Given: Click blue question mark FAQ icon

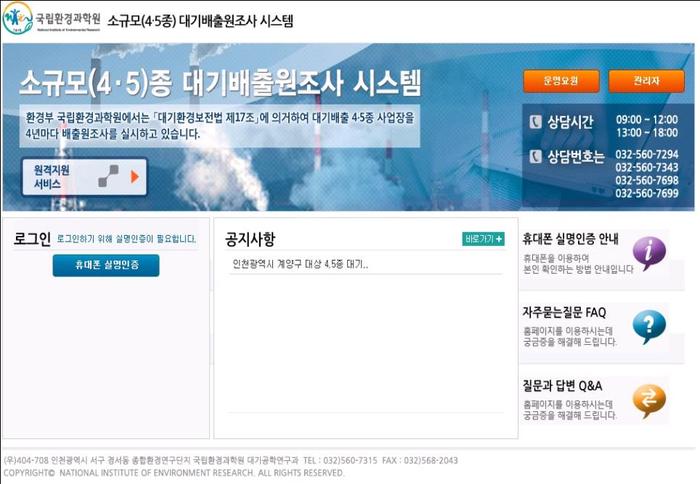Looking at the screenshot, I should 649,327.
